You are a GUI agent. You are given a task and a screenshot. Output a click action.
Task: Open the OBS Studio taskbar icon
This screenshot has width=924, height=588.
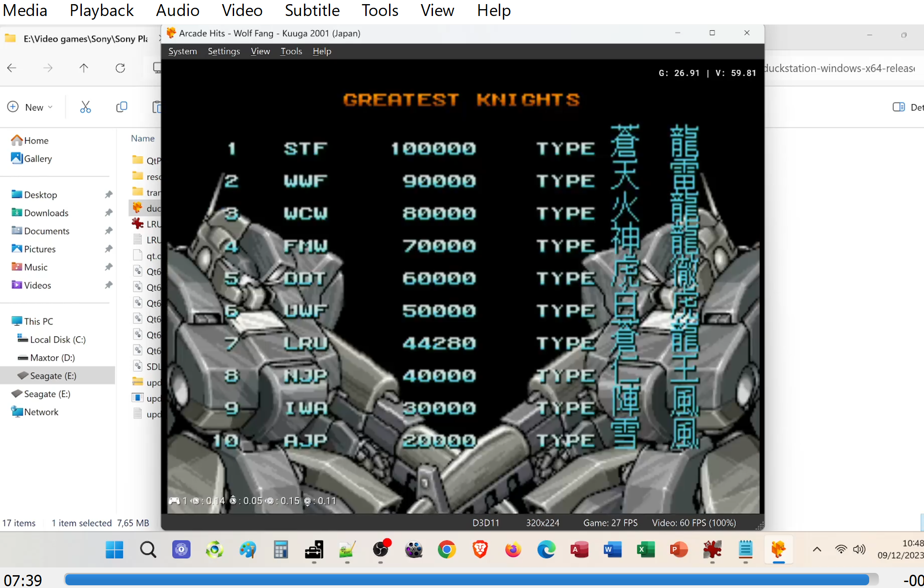coord(380,550)
